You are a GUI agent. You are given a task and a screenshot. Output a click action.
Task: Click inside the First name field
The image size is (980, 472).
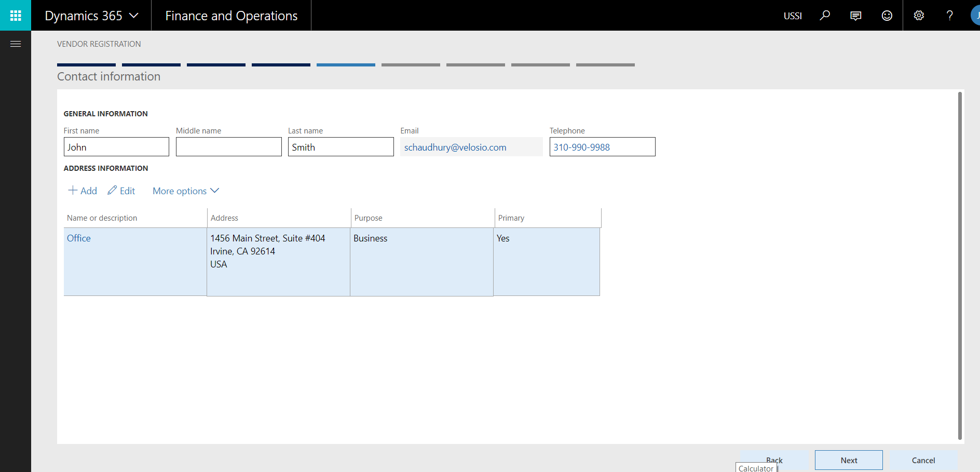[116, 146]
